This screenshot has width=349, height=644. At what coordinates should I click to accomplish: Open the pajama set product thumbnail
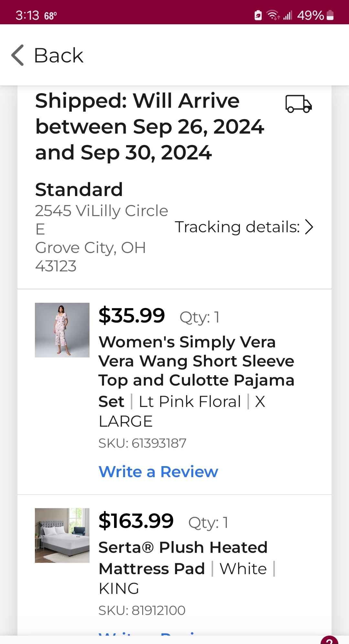point(62,330)
